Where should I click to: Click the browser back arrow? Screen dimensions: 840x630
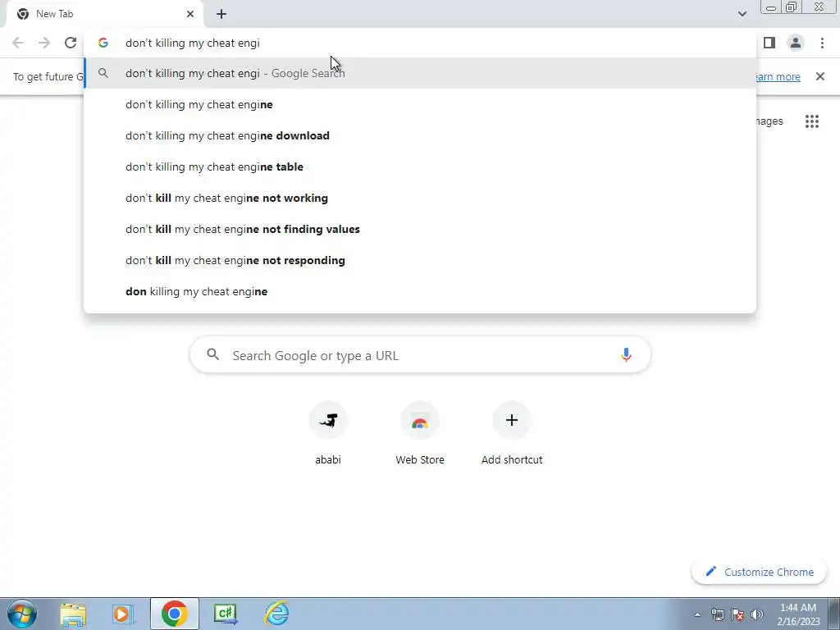(18, 43)
